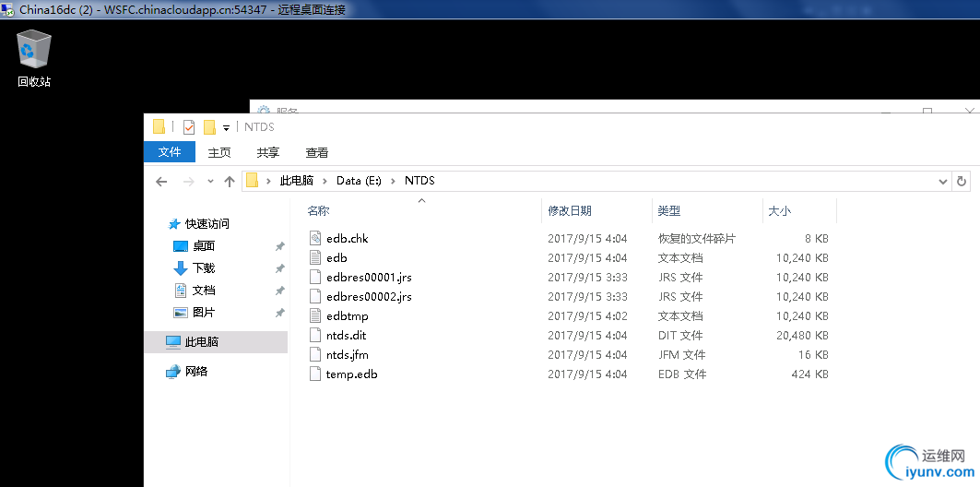This screenshot has width=980, height=487.
Task: Open recent locations dropdown arrow
Action: click(210, 182)
